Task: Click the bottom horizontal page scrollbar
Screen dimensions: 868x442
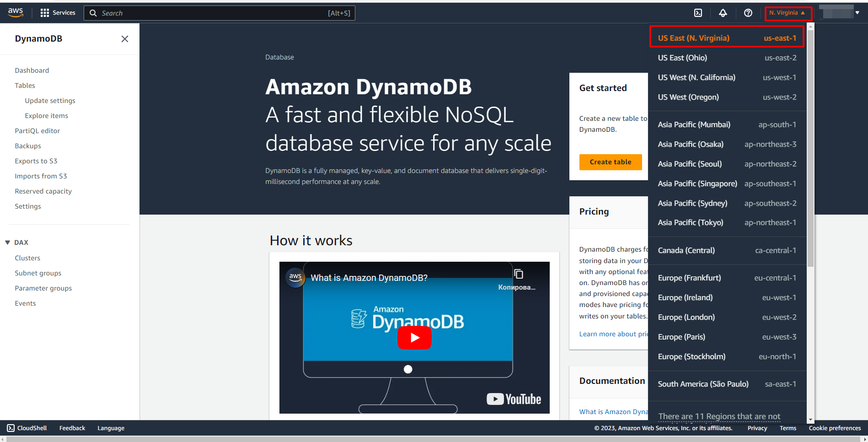Action: 434,439
